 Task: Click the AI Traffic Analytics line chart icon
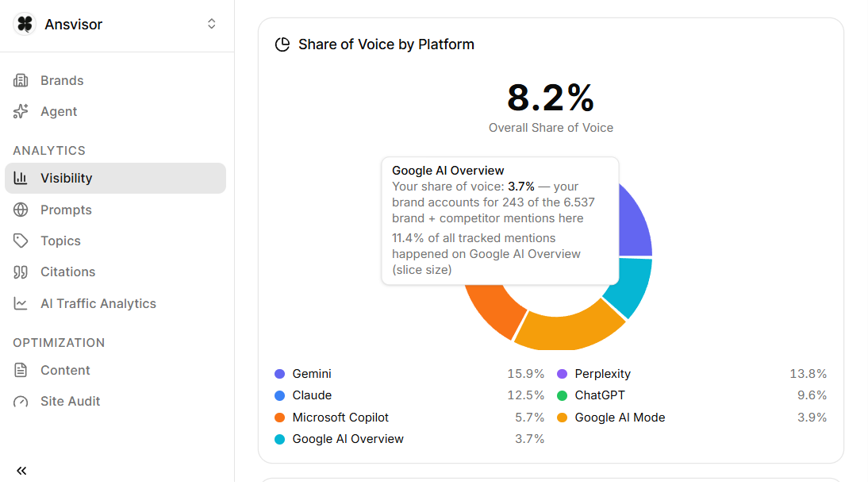pos(21,303)
